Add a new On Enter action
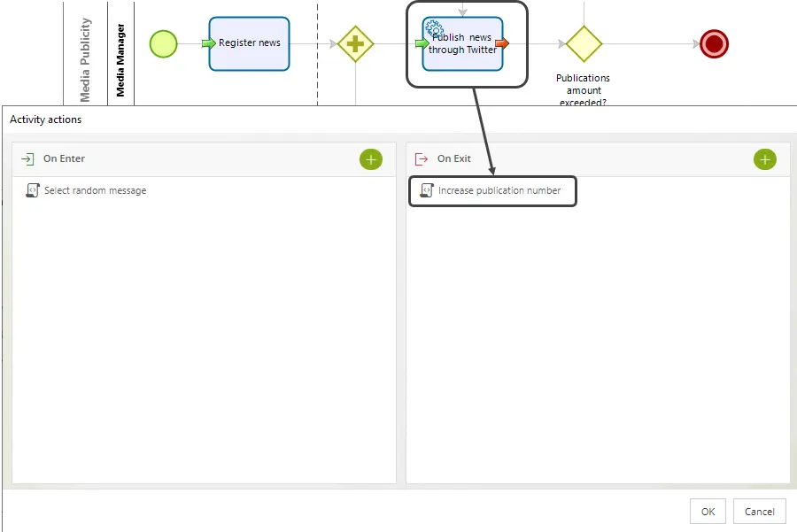Viewport: 797px width, 532px height. click(370, 159)
